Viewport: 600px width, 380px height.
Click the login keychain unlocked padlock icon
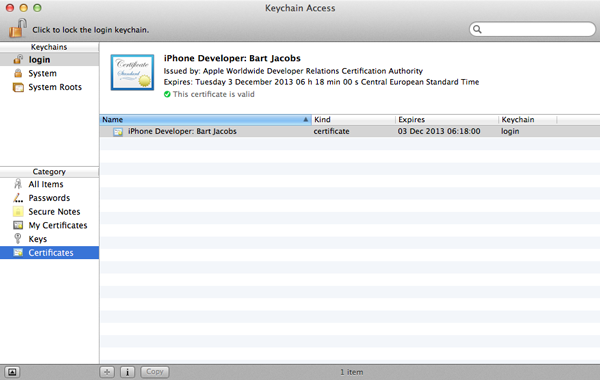point(18,59)
